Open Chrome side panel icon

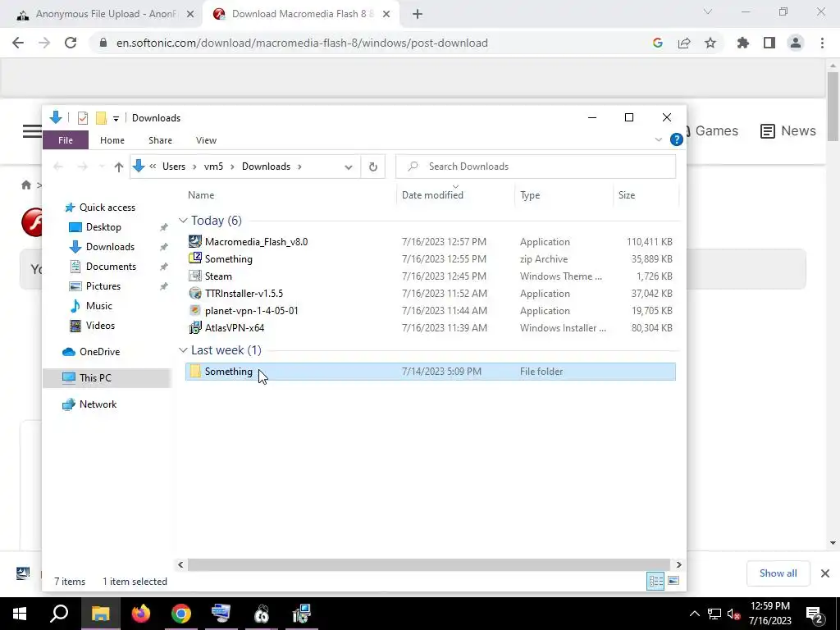click(769, 43)
